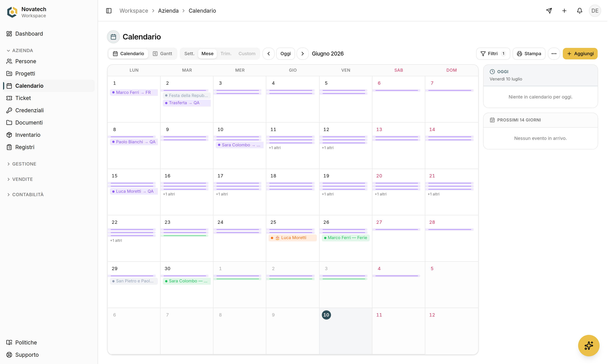613x364 pixels.
Task: Show +1 altri on June 21
Action: tap(434, 194)
